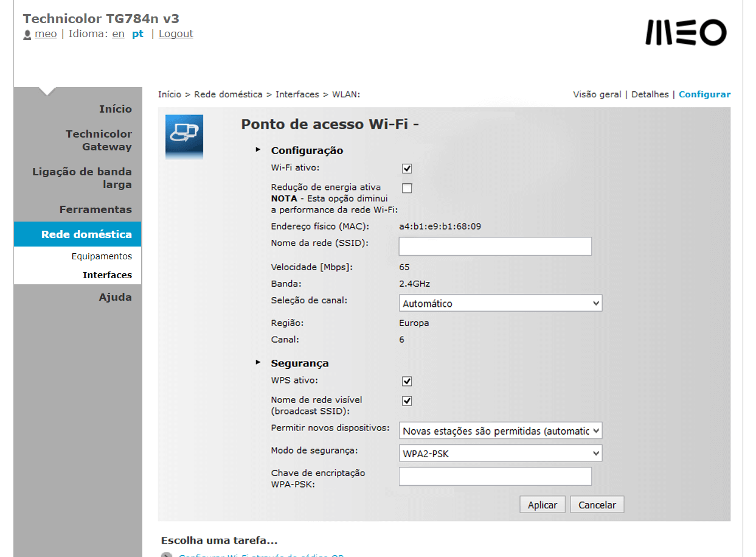This screenshot has height=557, width=756.
Task: Enable Redução de energia ativa checkbox
Action: (407, 188)
